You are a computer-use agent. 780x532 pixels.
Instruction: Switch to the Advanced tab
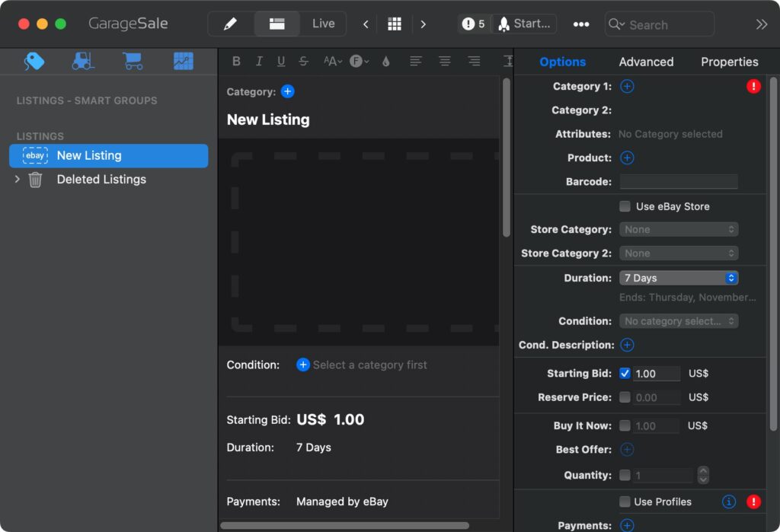pos(646,62)
